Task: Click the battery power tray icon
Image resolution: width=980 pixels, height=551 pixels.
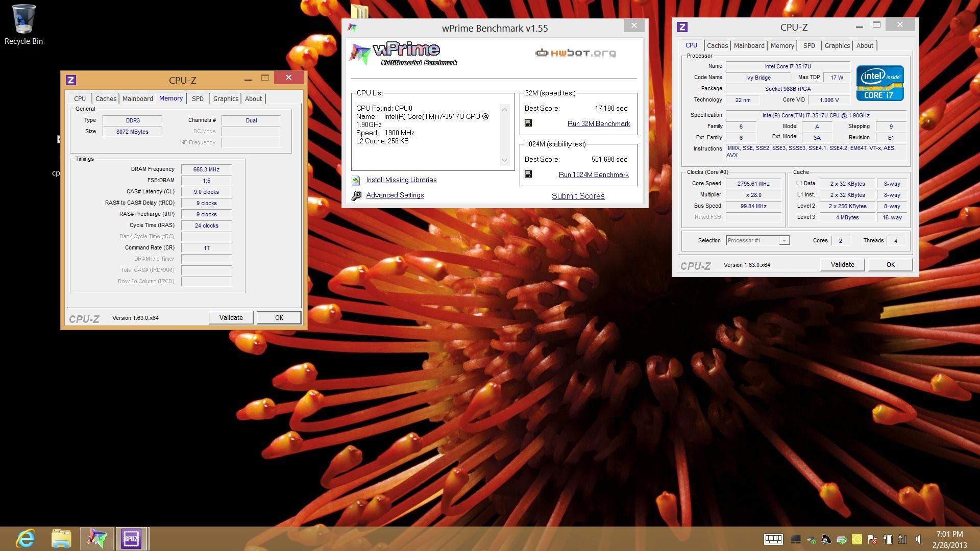Action: (x=888, y=539)
